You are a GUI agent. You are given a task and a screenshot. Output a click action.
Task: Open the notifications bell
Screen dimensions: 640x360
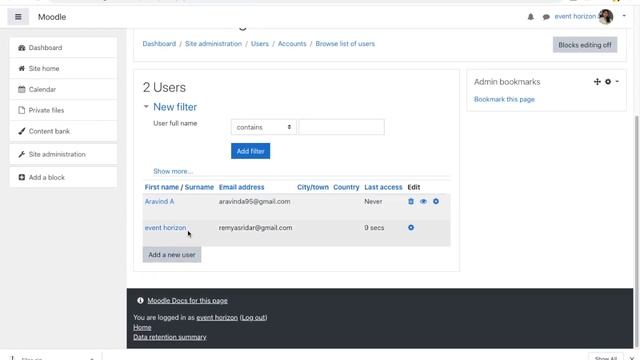531,17
